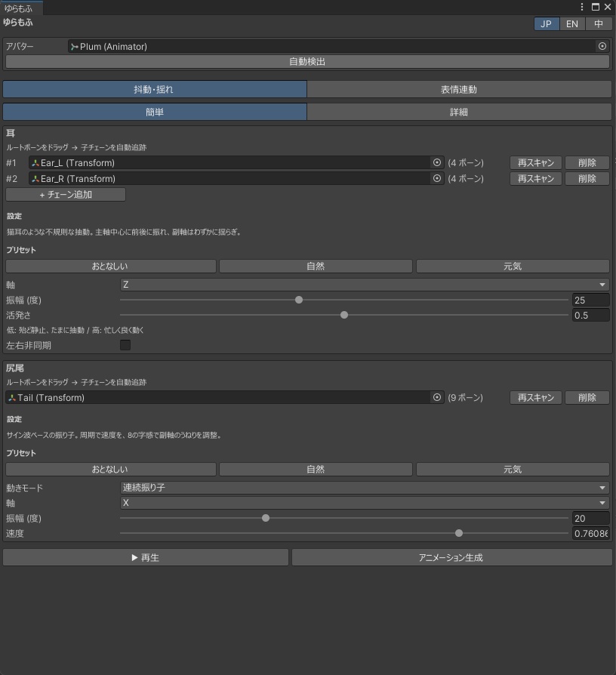This screenshot has height=675, width=616.
Task: Click 再スキャン for the Ear_L chain
Action: click(x=535, y=163)
